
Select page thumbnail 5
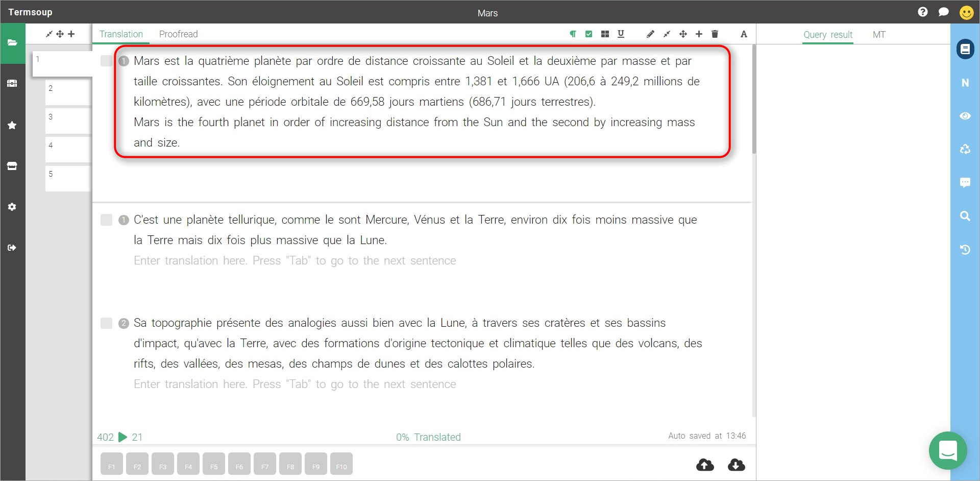pyautogui.click(x=68, y=178)
